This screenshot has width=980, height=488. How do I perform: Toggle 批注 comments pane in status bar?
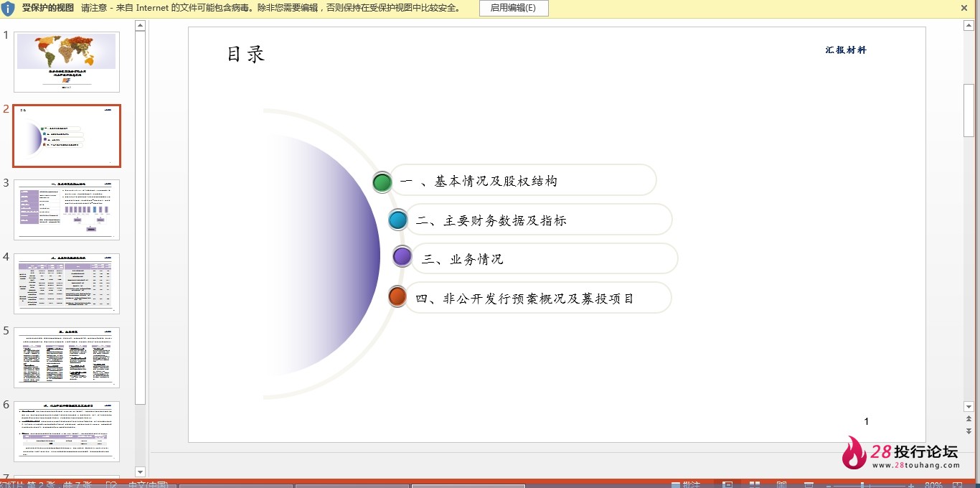[x=685, y=485]
